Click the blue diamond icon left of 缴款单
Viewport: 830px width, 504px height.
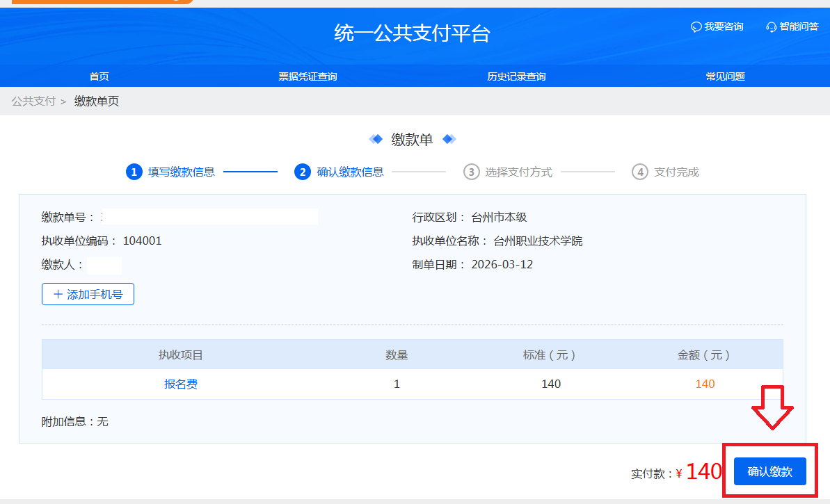(376, 139)
